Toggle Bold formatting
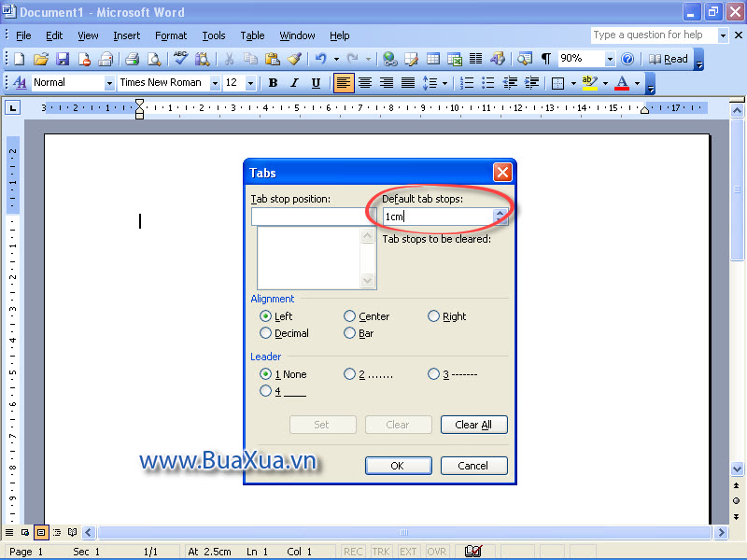This screenshot has height=560, width=747. (x=273, y=83)
